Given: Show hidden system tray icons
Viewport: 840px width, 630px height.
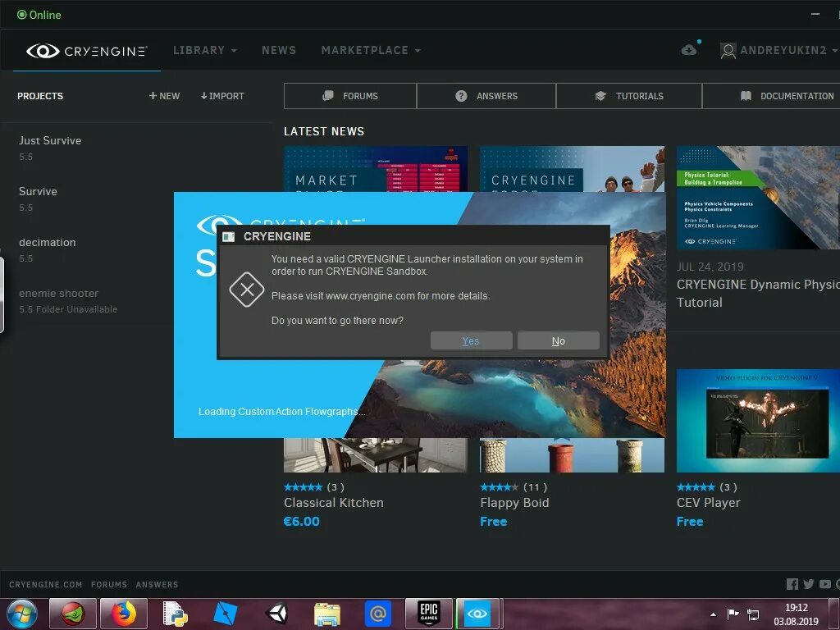Looking at the screenshot, I should coord(713,614).
